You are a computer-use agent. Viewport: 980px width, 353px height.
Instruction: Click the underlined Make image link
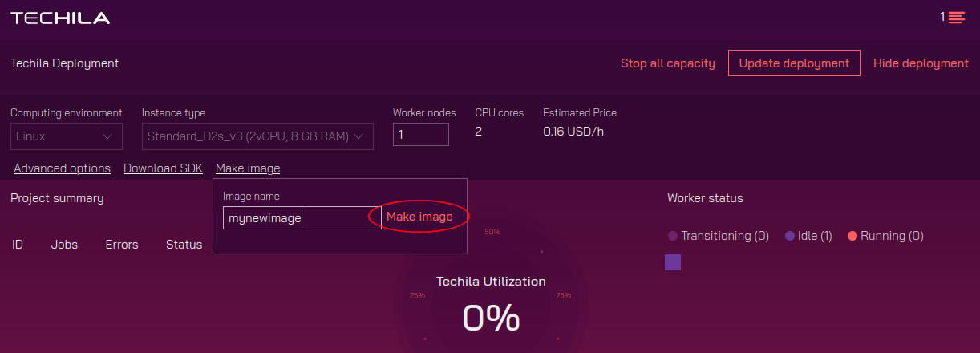(248, 168)
